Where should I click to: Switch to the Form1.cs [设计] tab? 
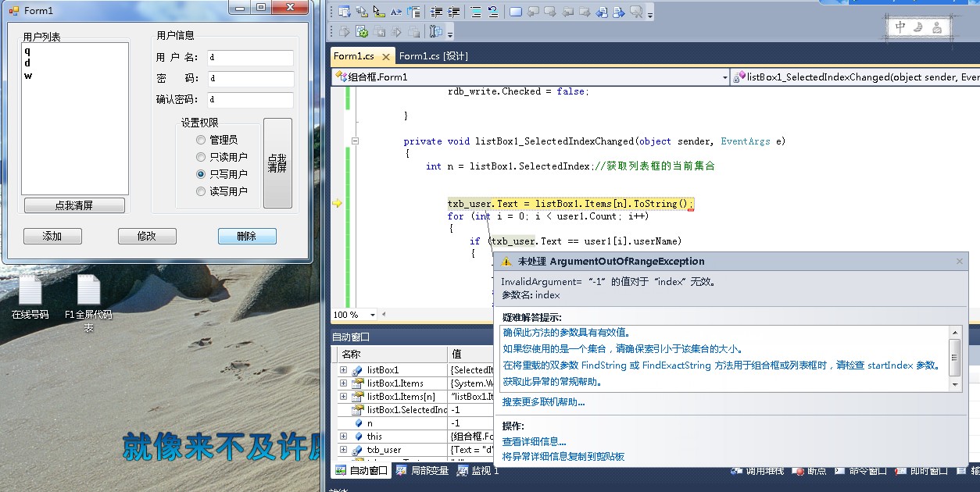[433, 56]
